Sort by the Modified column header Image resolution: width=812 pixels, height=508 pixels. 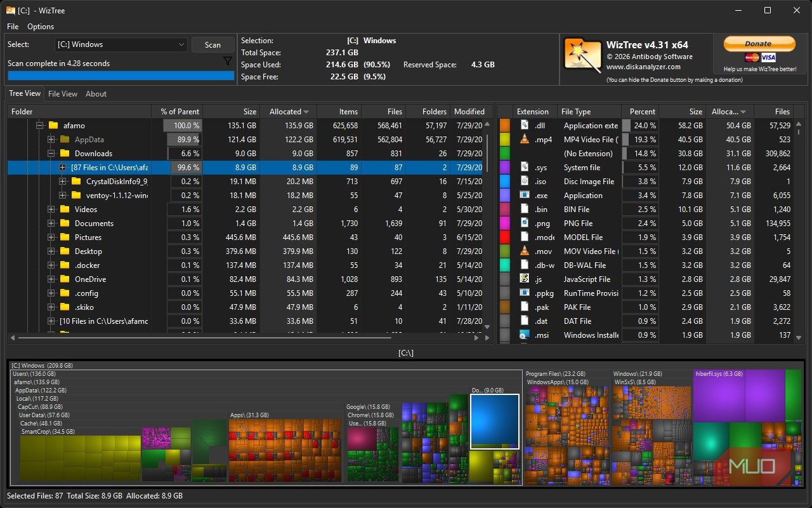469,112
